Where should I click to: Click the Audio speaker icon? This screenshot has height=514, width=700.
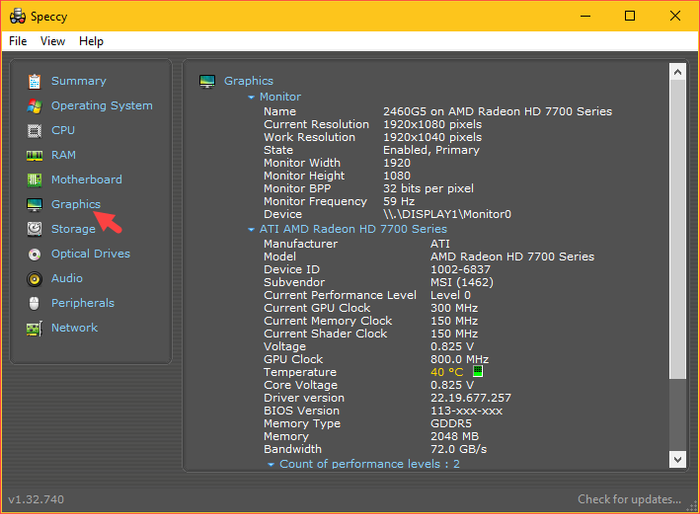coord(34,279)
